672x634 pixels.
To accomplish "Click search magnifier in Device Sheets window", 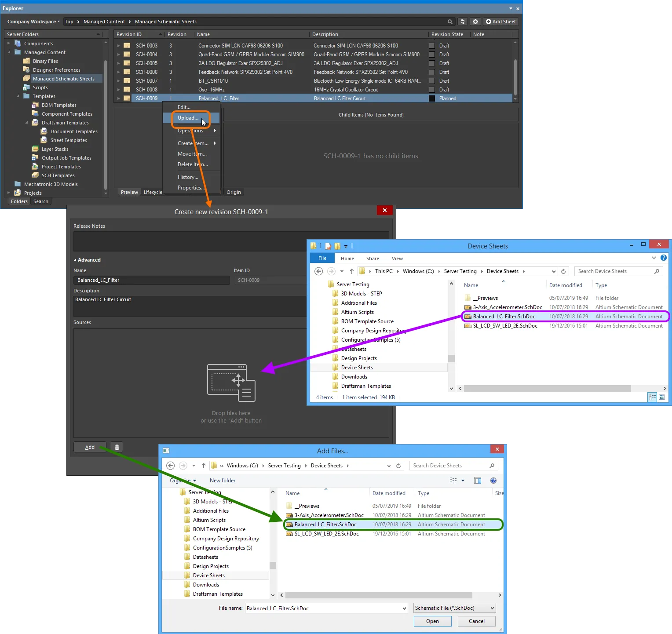I will tap(657, 271).
